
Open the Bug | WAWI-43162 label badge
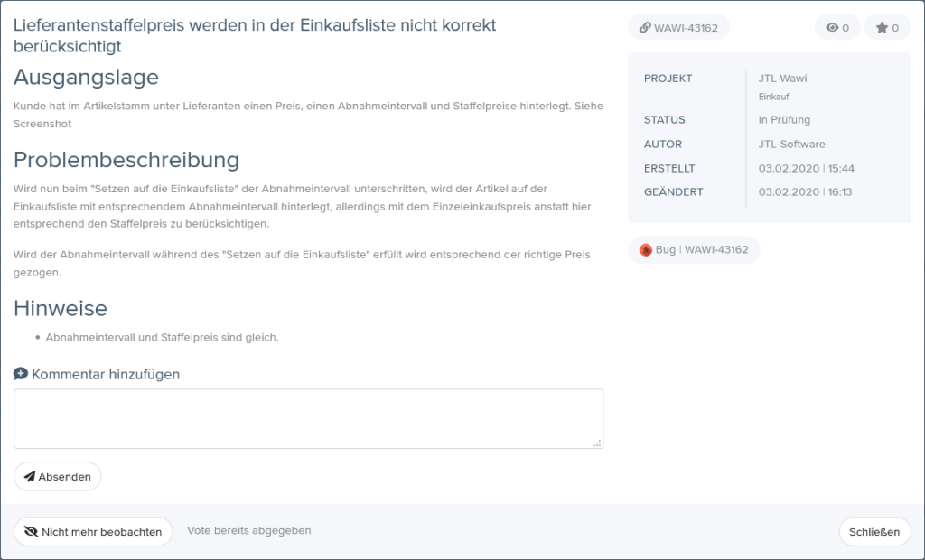click(694, 249)
